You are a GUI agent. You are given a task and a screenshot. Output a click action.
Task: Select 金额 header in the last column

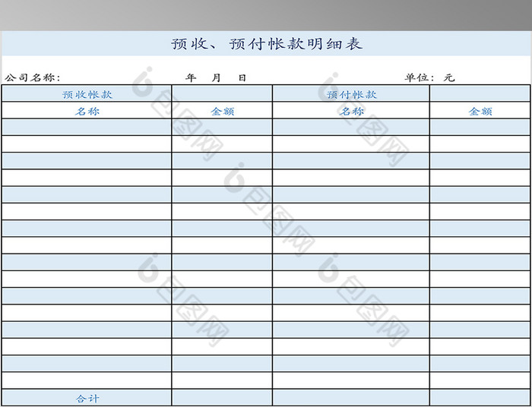(480, 111)
